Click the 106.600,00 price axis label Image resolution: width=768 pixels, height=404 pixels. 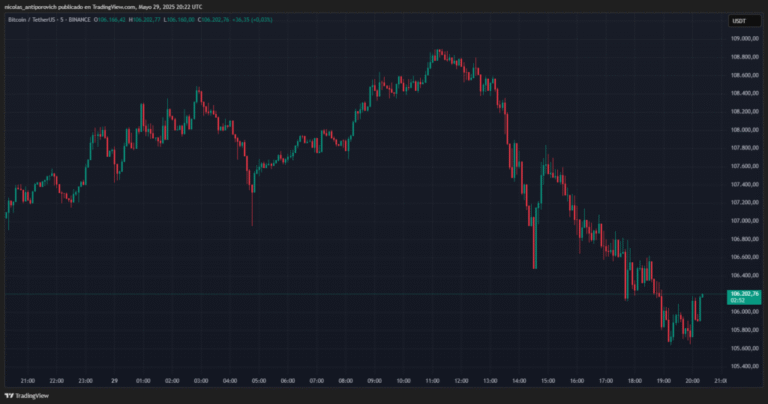tap(744, 257)
